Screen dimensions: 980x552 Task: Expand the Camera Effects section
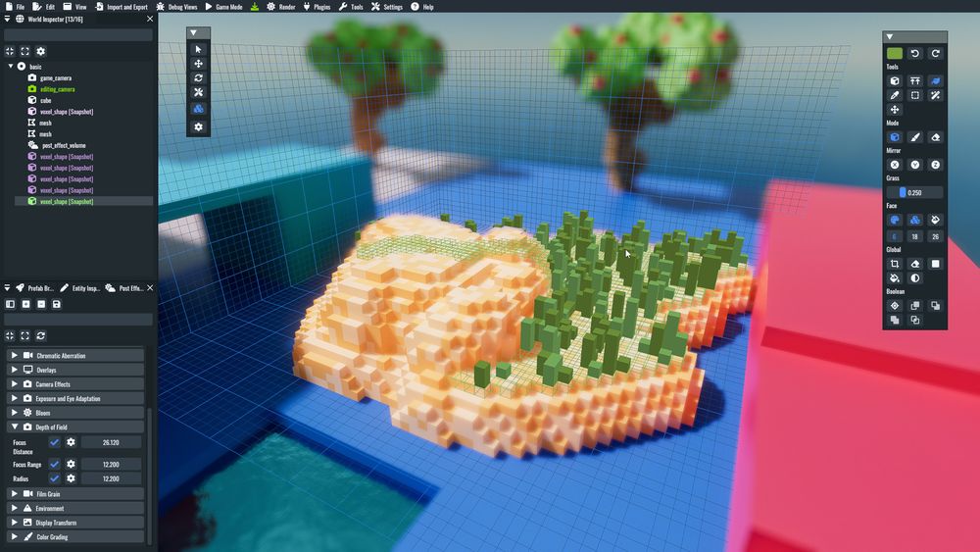click(15, 384)
